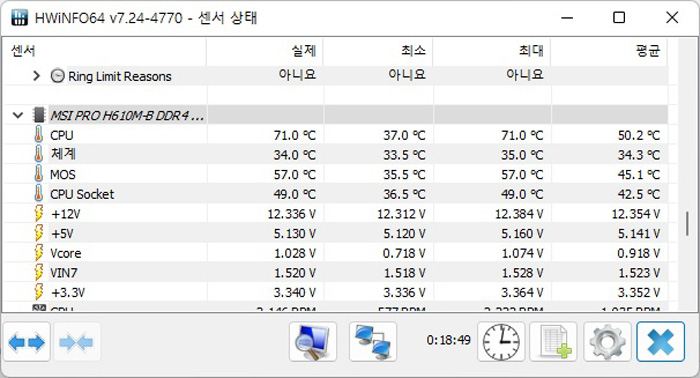Select the MOS sensor row label
Screen dimensions: 700x378
tap(62, 174)
